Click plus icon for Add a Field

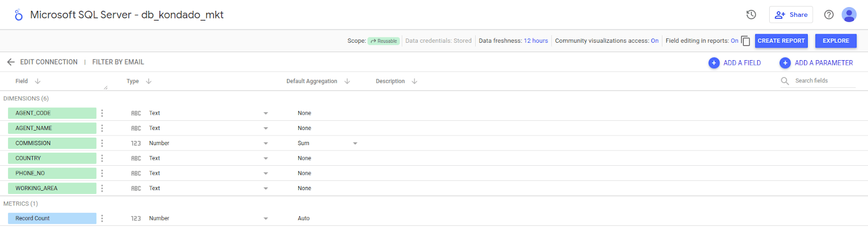pyautogui.click(x=714, y=63)
